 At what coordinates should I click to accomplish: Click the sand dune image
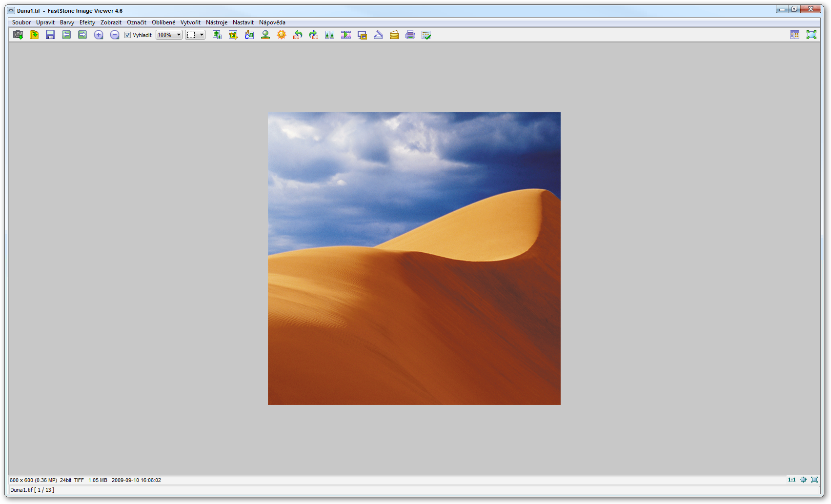[414, 259]
